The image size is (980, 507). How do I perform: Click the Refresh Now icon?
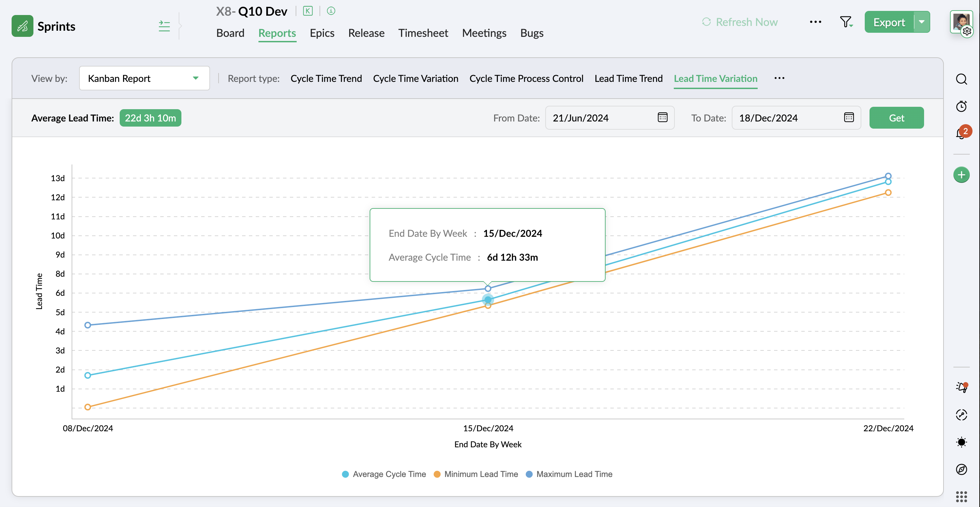pos(707,22)
